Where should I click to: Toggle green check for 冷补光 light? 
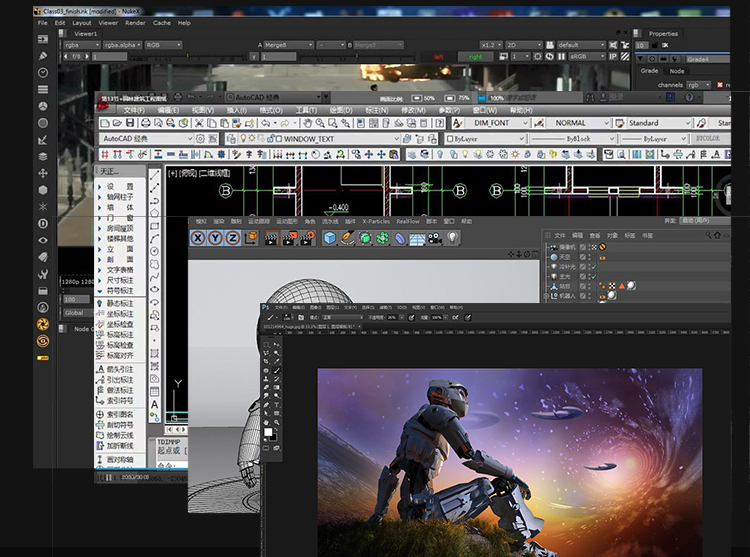coord(594,267)
